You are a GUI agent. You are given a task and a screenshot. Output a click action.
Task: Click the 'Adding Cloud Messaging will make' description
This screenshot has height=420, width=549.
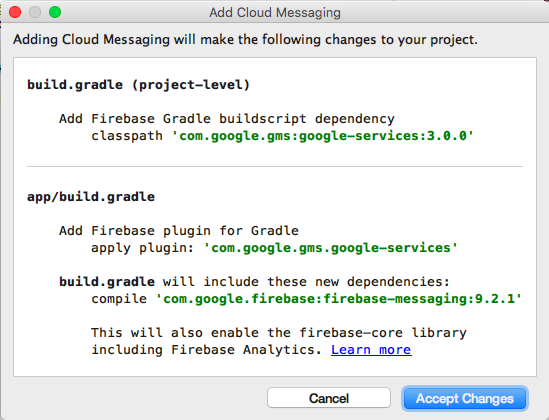[x=245, y=40]
